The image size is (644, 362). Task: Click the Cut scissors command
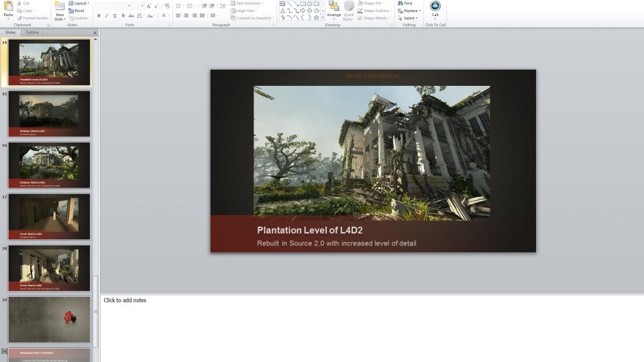pyautogui.click(x=23, y=3)
